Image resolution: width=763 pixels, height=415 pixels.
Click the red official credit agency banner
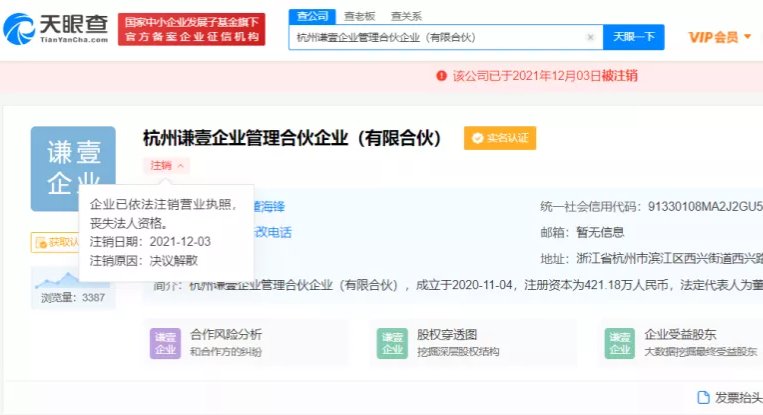(191, 29)
